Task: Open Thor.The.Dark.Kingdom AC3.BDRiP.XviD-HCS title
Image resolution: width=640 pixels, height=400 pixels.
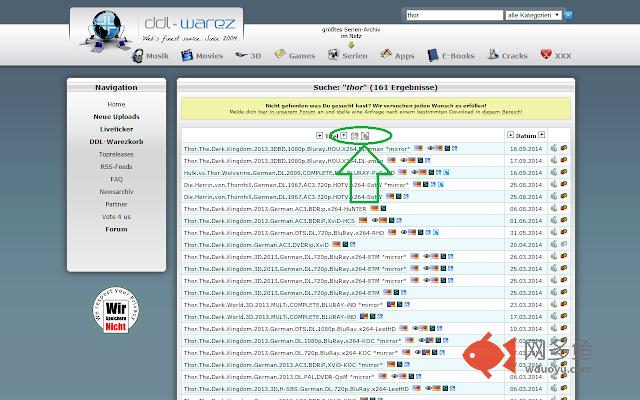Action: click(x=269, y=220)
